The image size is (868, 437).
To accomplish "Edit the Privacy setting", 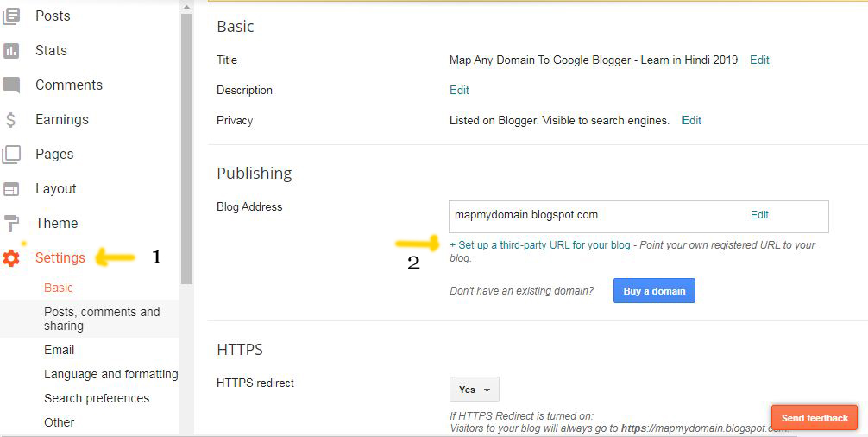I will pos(691,120).
